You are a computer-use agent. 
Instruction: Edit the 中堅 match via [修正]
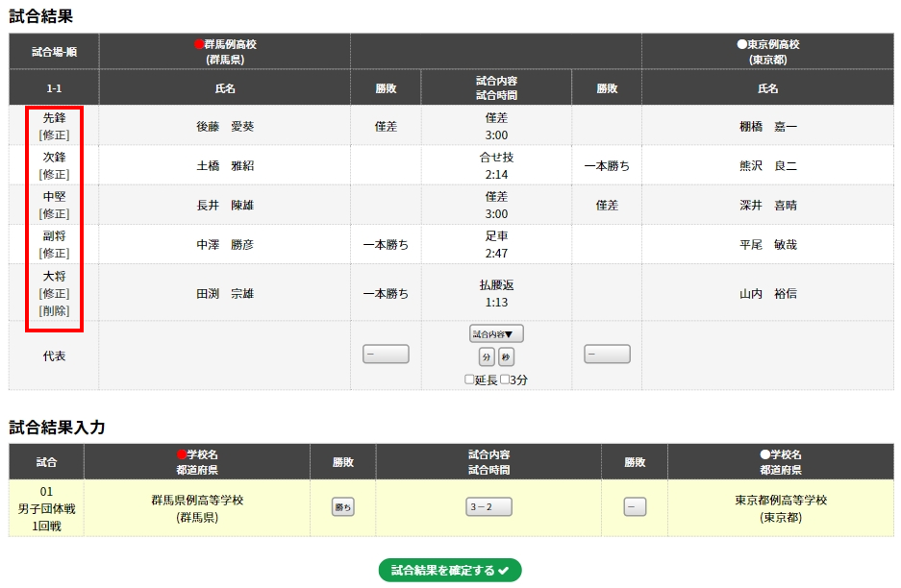54,214
